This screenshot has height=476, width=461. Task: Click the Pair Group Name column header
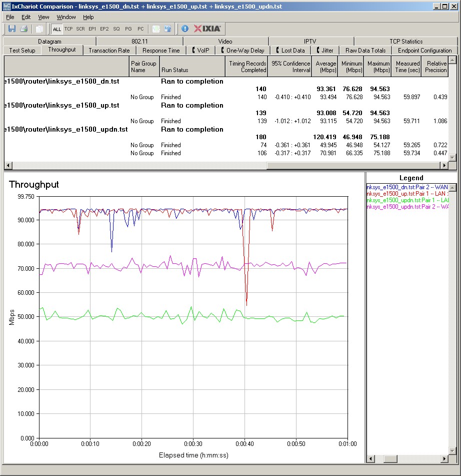[x=144, y=67]
